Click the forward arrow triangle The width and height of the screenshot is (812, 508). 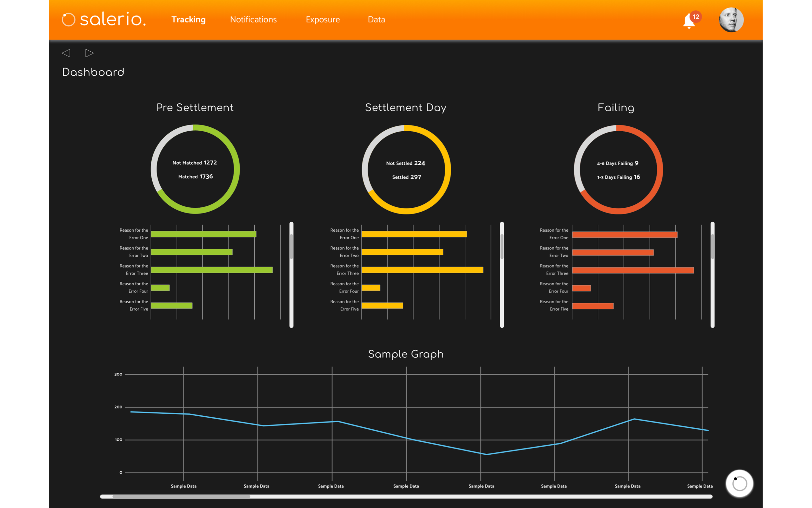click(x=89, y=53)
